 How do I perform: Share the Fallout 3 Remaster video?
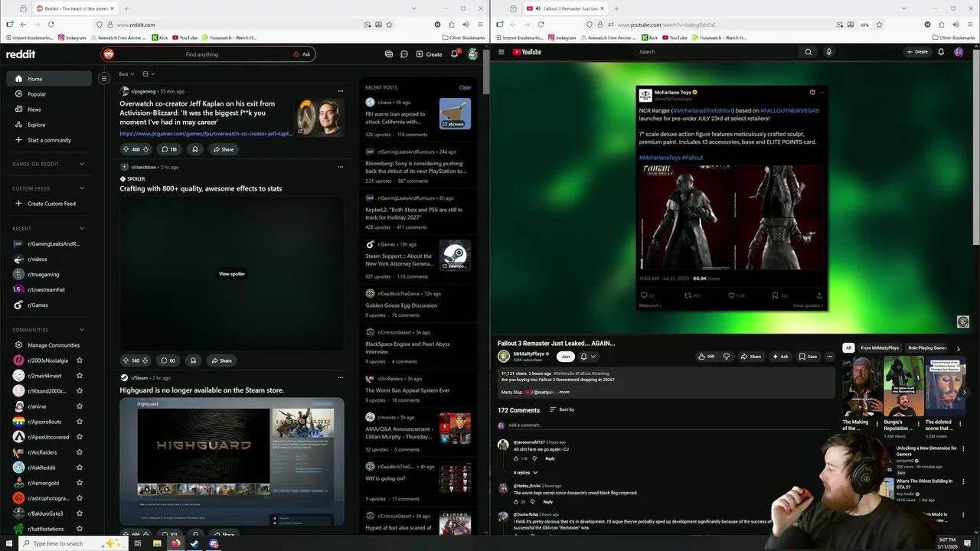click(750, 357)
